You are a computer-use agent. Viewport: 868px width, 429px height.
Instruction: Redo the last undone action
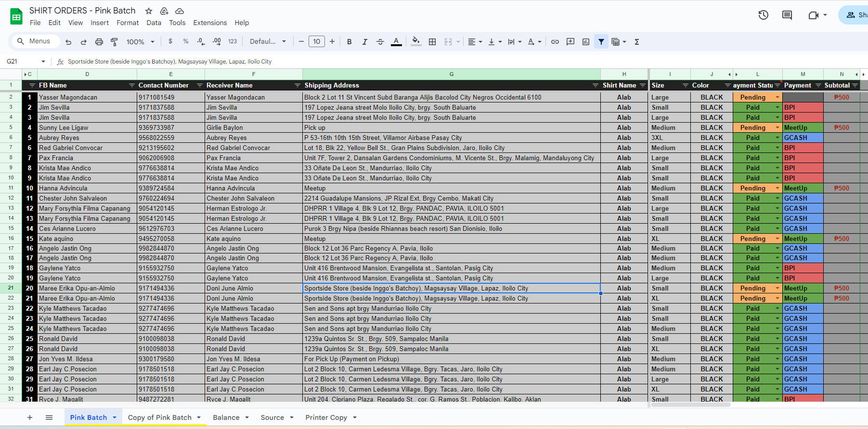[x=84, y=42]
